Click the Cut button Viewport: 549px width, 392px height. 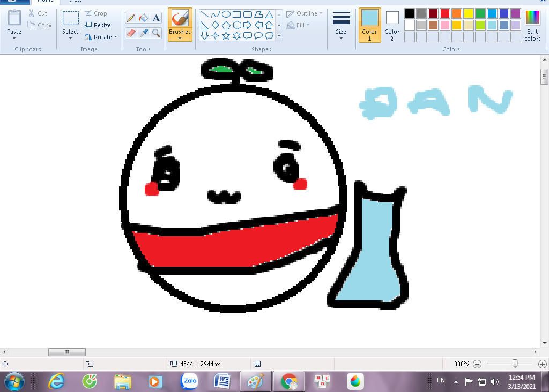click(38, 13)
